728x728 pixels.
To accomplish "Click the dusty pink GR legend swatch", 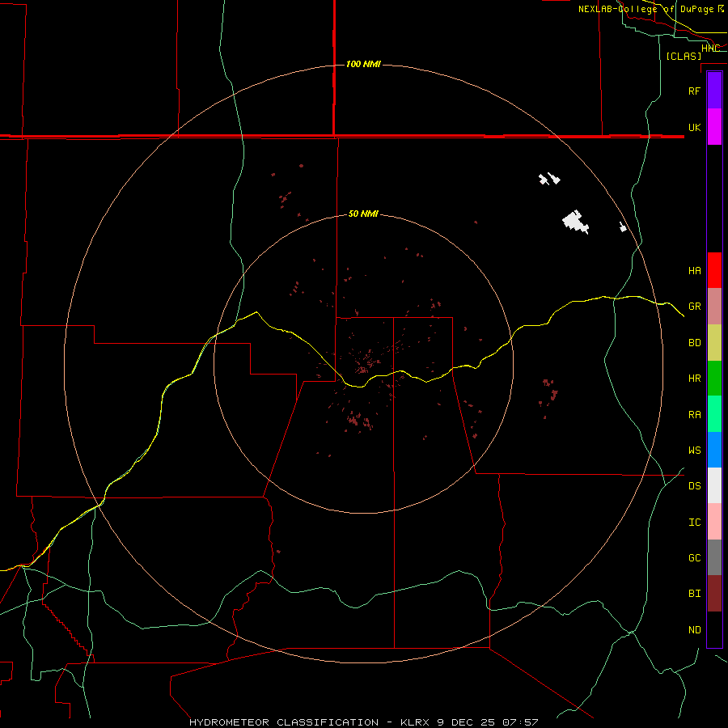I will pyautogui.click(x=714, y=307).
